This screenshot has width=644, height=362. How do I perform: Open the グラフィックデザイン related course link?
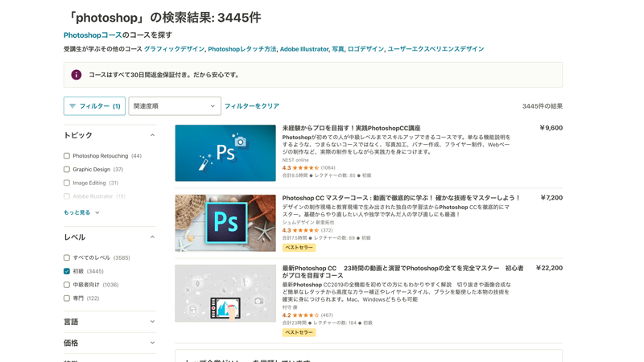click(x=174, y=49)
